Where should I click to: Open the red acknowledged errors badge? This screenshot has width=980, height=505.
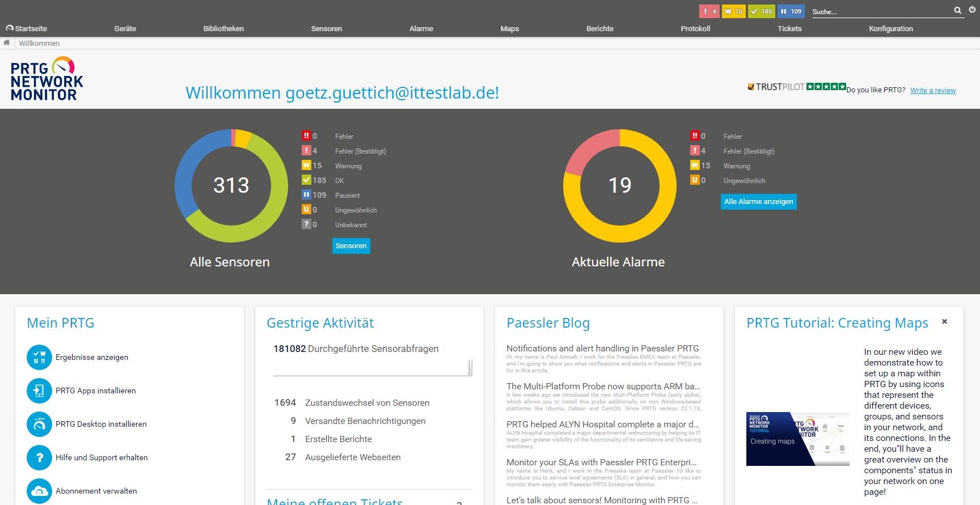pos(709,11)
